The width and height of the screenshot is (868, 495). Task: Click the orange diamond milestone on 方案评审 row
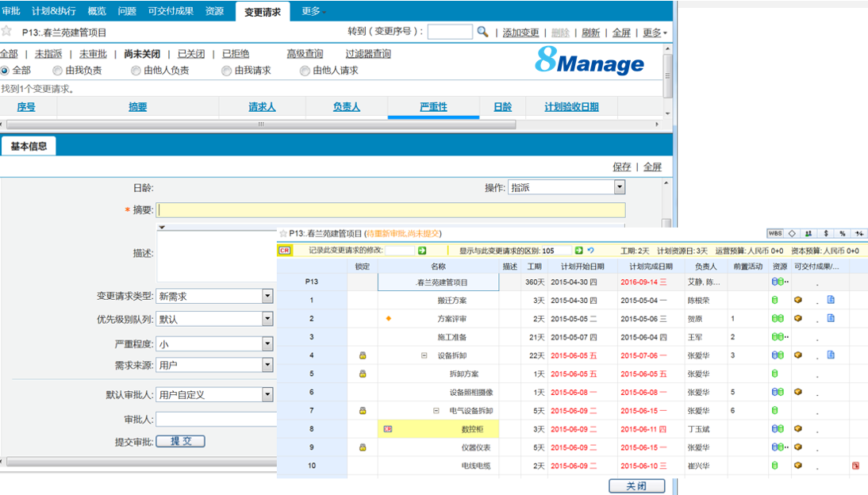coord(389,318)
